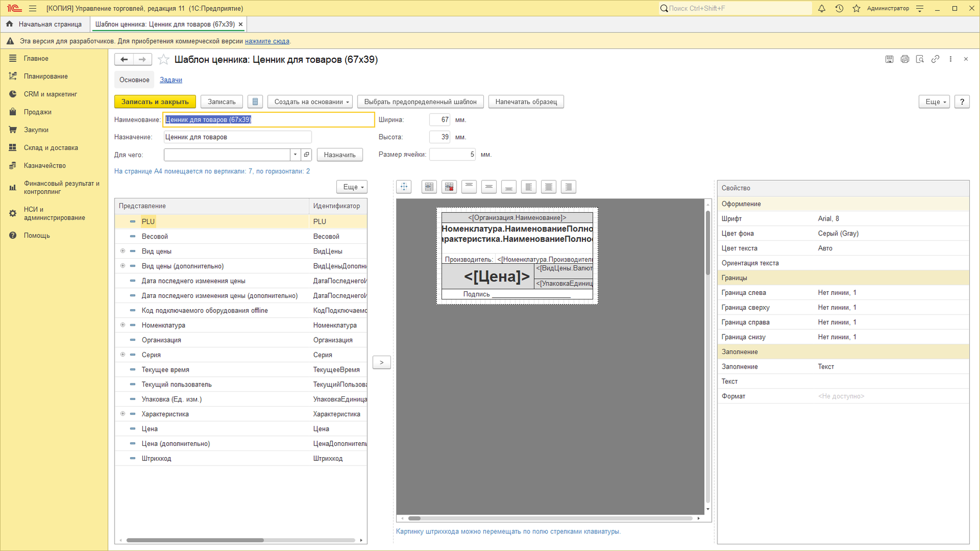
Task: Expand the Номенклатура tree node
Action: 123,325
